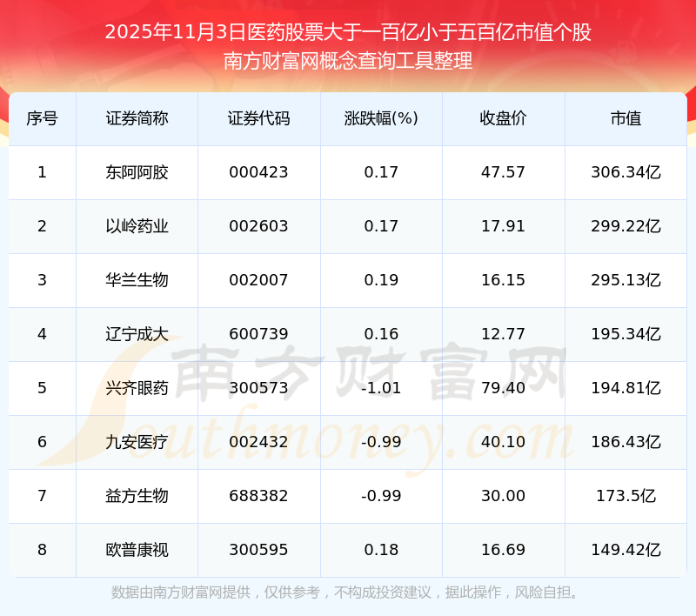
Task: Click closing price 16.15
Action: 503,280
